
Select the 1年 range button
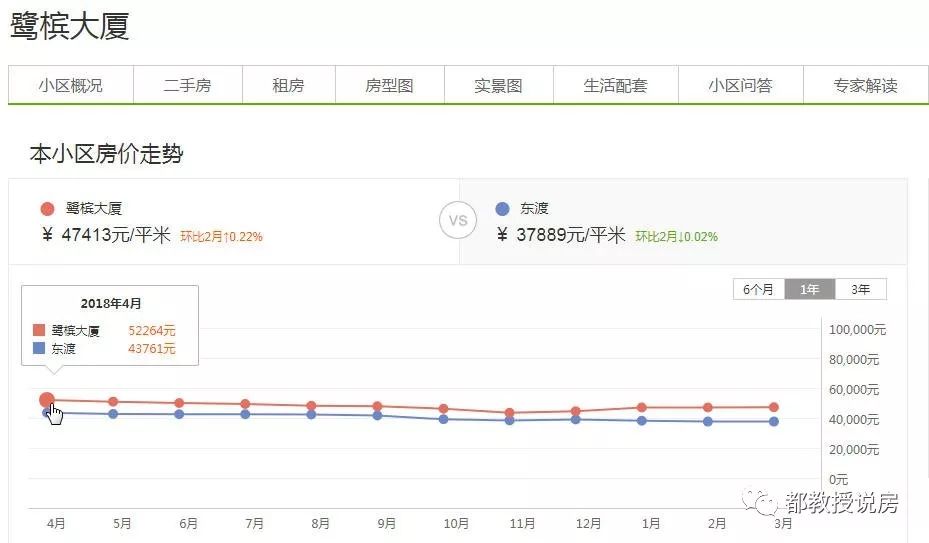[809, 289]
